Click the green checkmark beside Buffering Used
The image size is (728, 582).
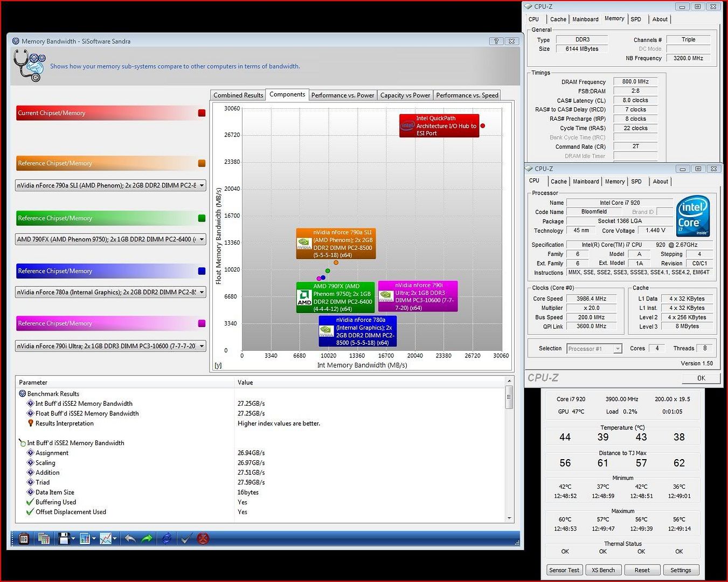pyautogui.click(x=30, y=502)
